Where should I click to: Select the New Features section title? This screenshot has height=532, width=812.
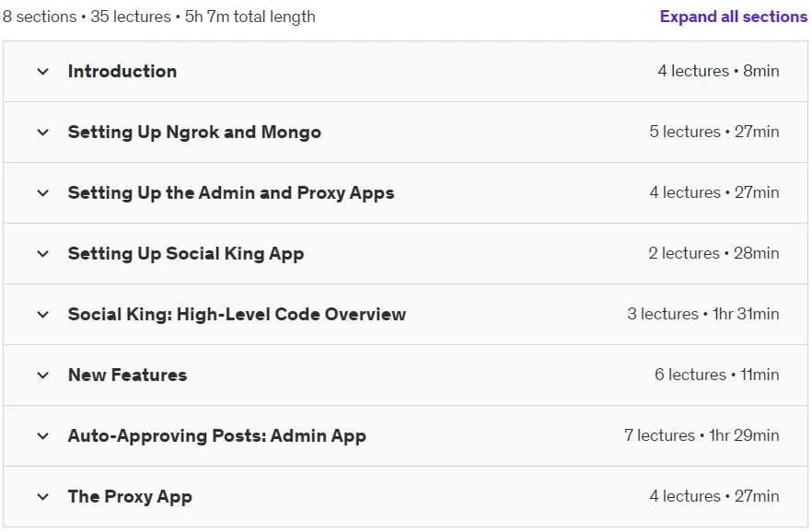coord(127,376)
